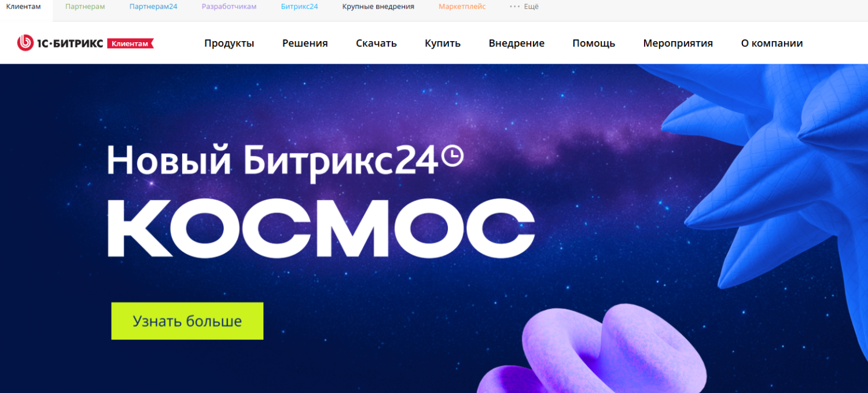Select the Разработчикам tab
The height and width of the screenshot is (393, 868).
tap(229, 7)
